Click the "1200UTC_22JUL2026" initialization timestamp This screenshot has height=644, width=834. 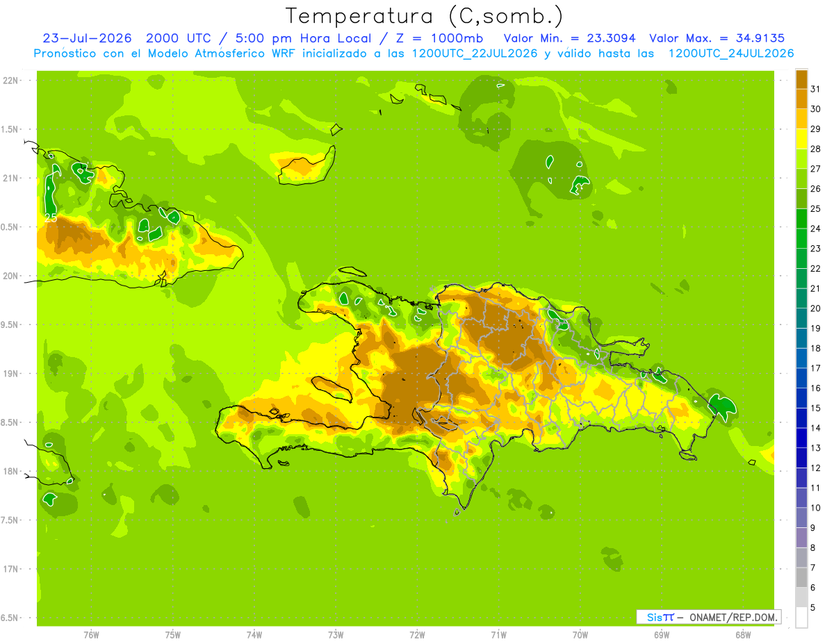click(x=475, y=53)
